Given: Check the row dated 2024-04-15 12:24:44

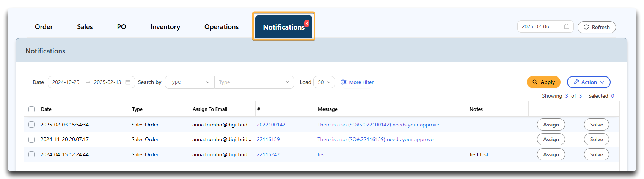Looking at the screenshot, I should pos(31,154).
